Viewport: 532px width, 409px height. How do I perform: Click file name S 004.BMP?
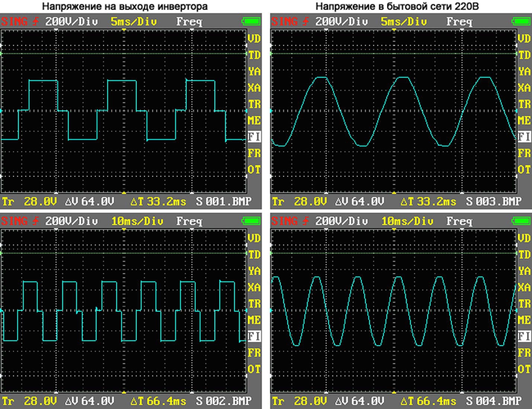pyautogui.click(x=494, y=401)
